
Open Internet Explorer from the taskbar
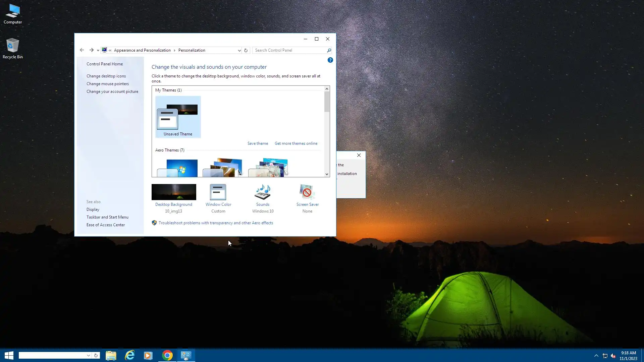tap(129, 355)
